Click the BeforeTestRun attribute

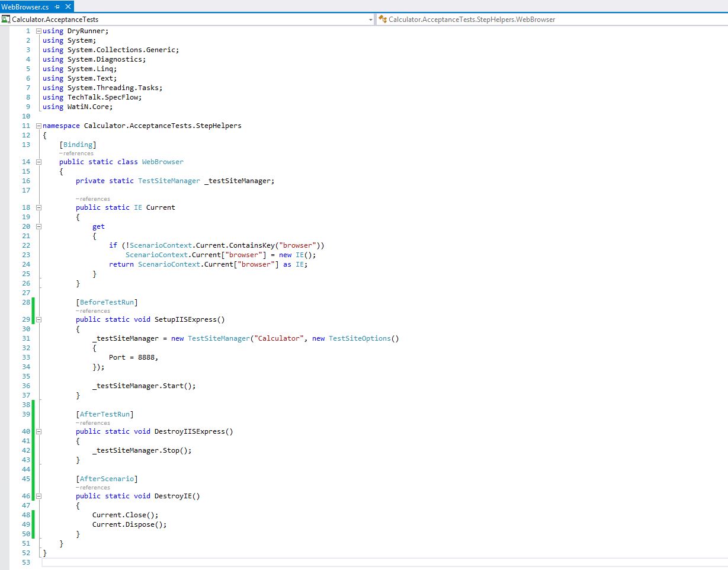tap(107, 302)
